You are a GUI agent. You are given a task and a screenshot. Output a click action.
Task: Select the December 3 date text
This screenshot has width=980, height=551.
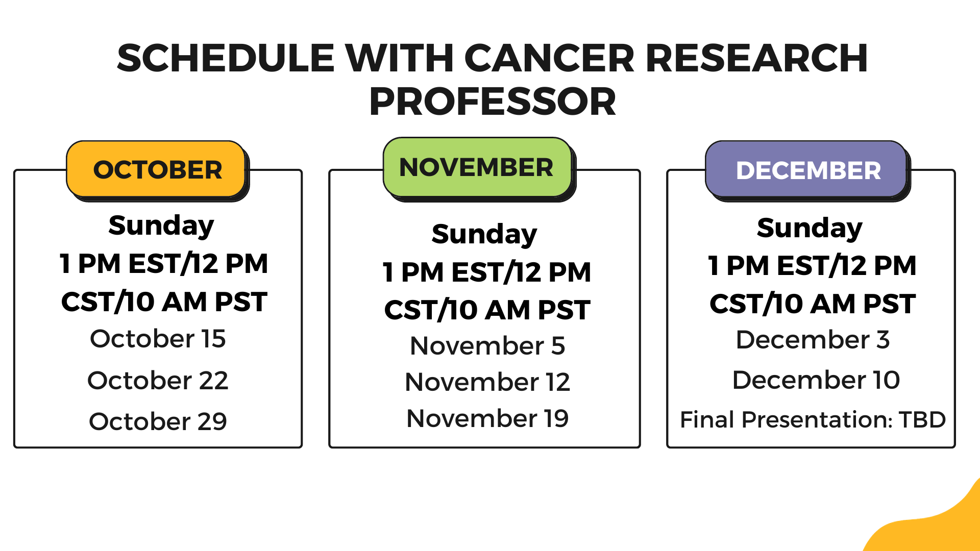813,340
